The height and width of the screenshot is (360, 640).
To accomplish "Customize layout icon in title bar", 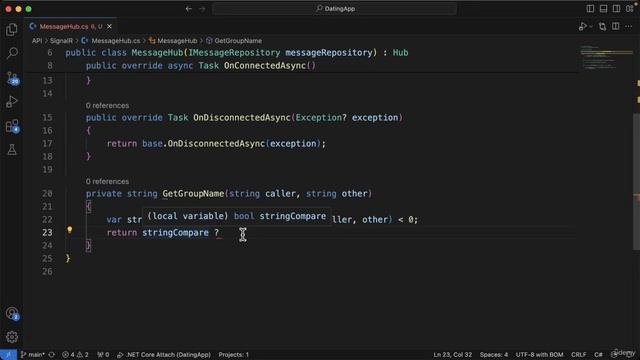I will (630, 9).
